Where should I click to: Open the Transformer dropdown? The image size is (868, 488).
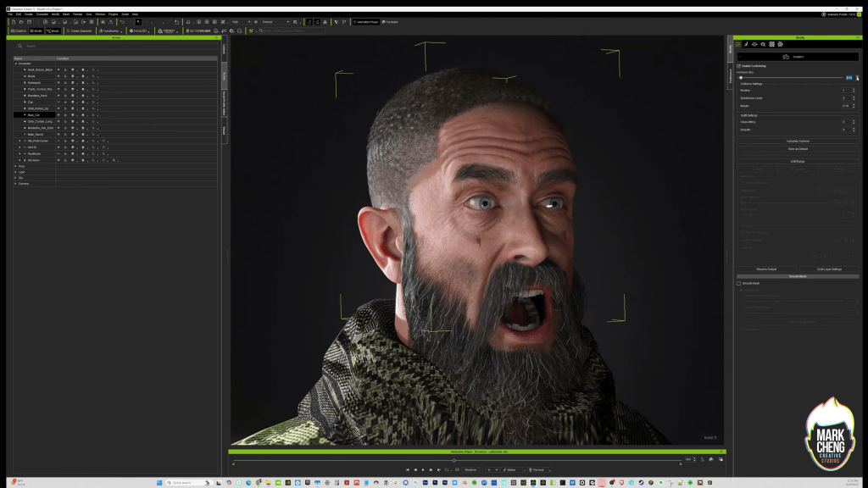pos(111,31)
